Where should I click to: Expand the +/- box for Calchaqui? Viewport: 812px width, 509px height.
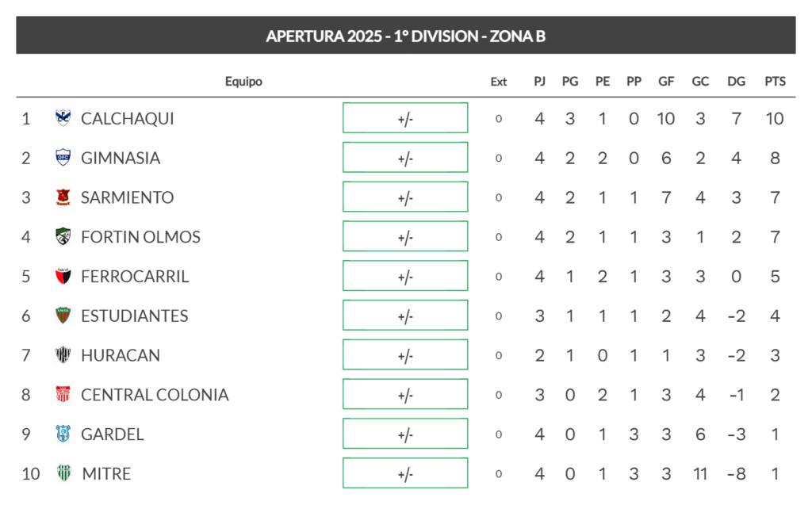(x=405, y=118)
